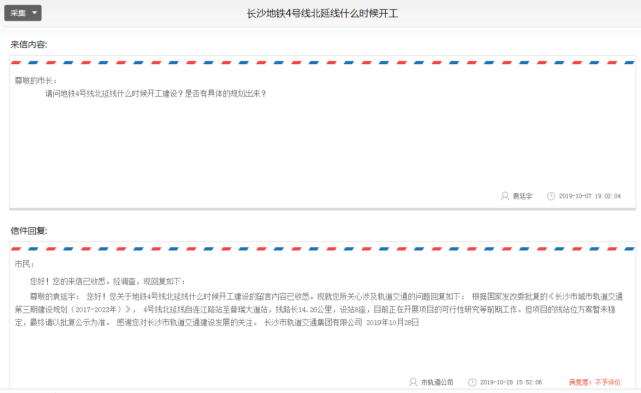Screen dimensions: 641x393
Task: Select the title 长沙地铁4号线北延线什么时候开工
Action: [x=322, y=13]
